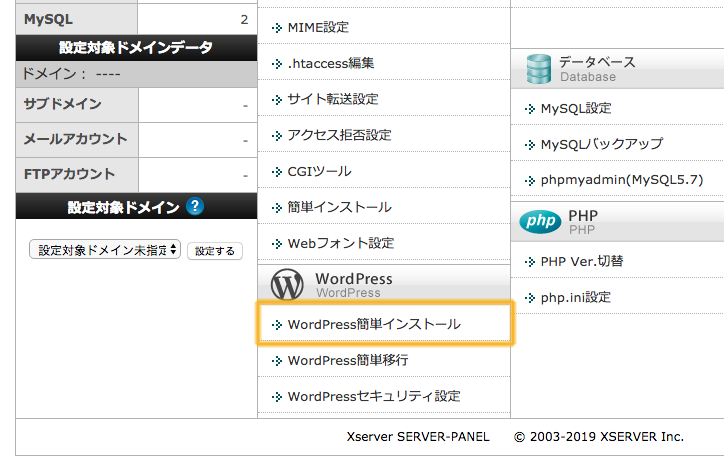The height and width of the screenshot is (466, 724).
Task: Click the php logo icon
Action: click(540, 222)
